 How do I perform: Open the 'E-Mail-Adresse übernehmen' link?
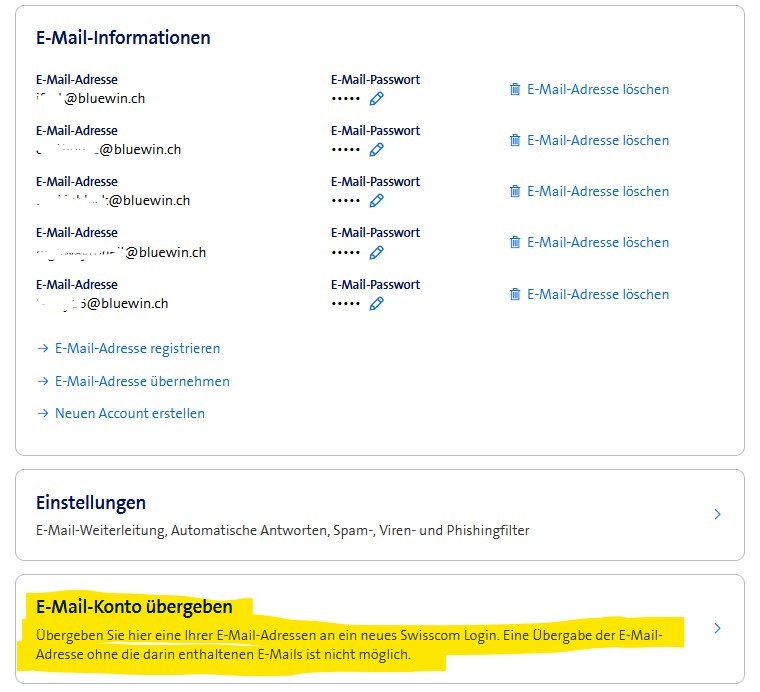pos(142,381)
